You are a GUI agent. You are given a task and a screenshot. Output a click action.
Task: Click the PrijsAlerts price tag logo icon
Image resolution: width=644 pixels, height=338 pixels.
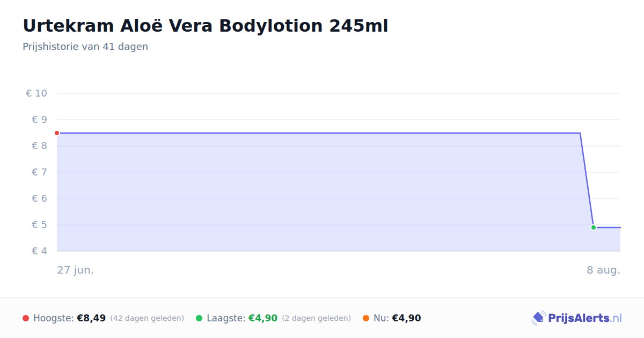pyautogui.click(x=538, y=318)
